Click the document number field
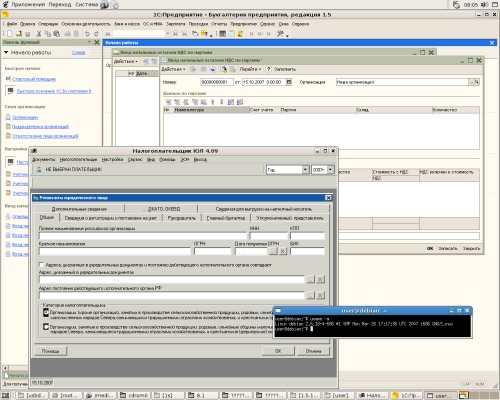Screen dimensions: 500x400 pos(217,82)
